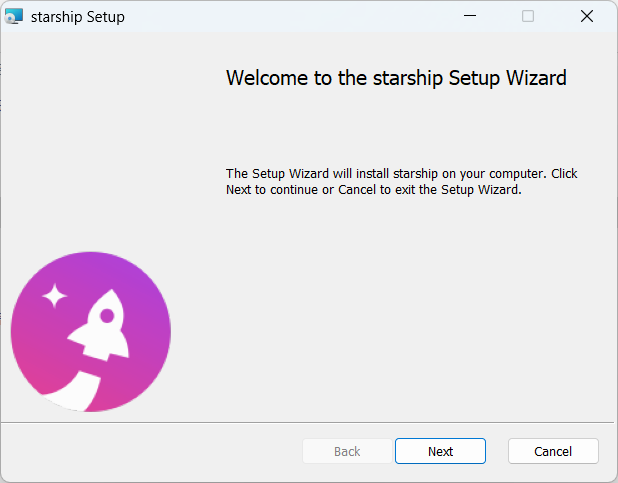Click the rocket's round porthole window
This screenshot has width=618, height=483.
(107, 315)
